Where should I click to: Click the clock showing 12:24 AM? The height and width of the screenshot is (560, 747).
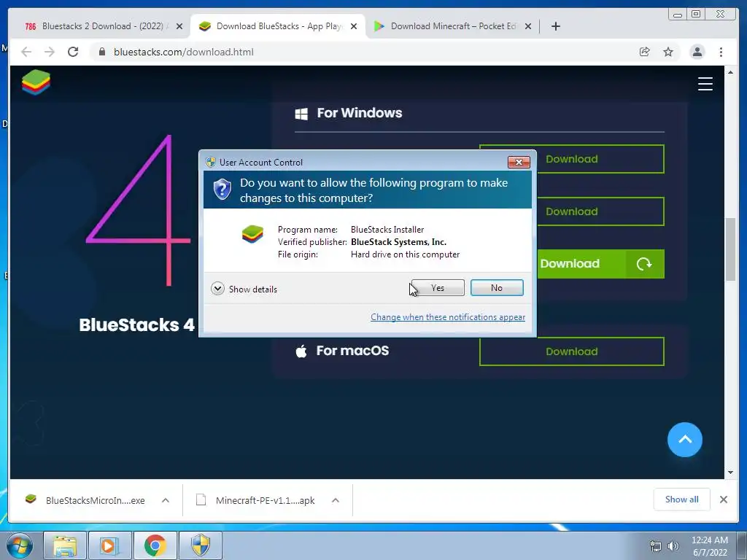(x=709, y=540)
